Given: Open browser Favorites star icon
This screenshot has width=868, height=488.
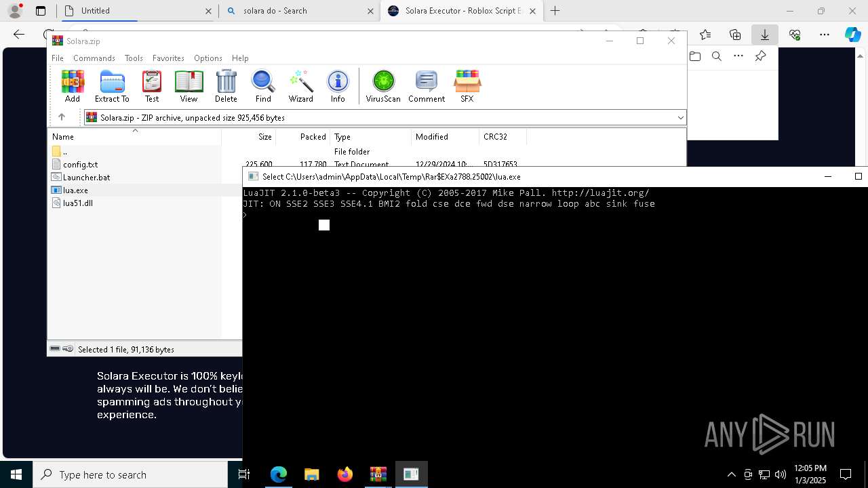Looking at the screenshot, I should (705, 35).
